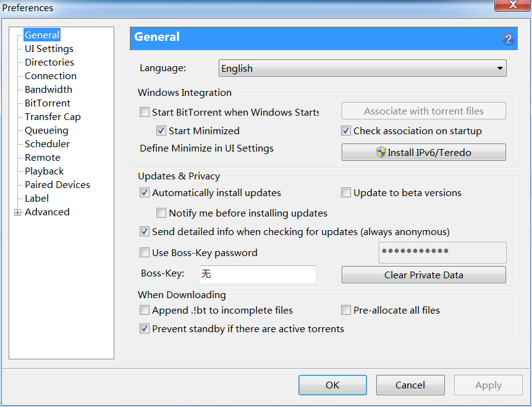Click the Boss-Key password field
The width and height of the screenshot is (532, 407).
point(442,252)
